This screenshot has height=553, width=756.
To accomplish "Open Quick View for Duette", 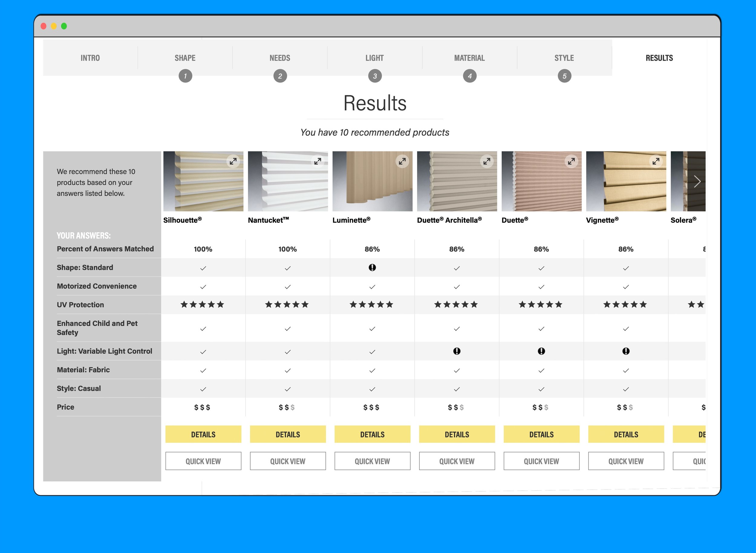I will 542,461.
